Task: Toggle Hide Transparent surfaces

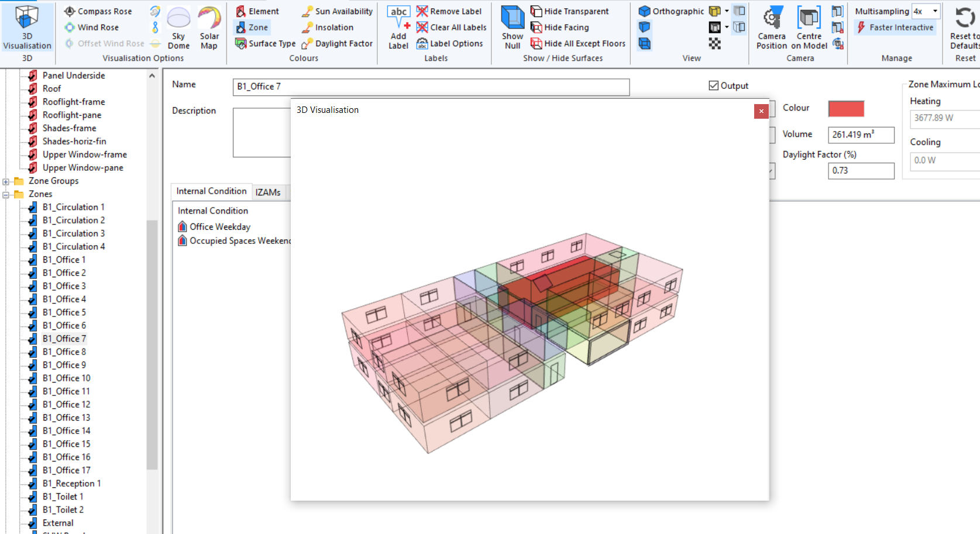Action: coord(569,11)
